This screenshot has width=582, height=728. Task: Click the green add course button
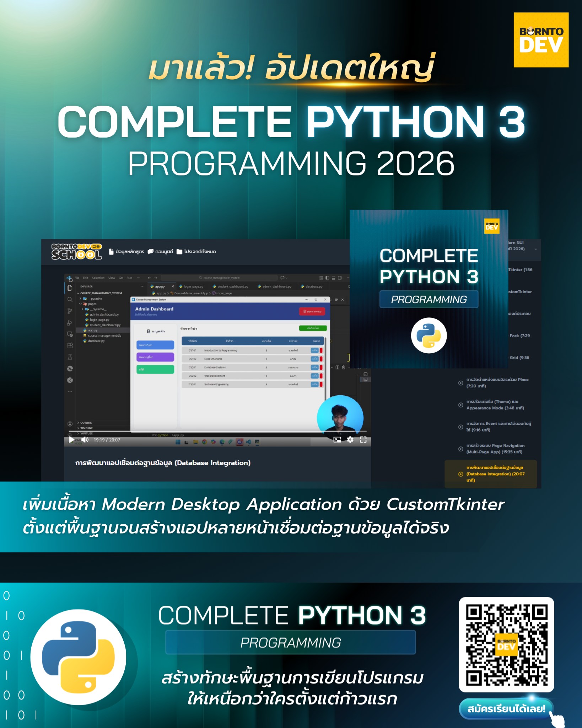click(x=313, y=328)
